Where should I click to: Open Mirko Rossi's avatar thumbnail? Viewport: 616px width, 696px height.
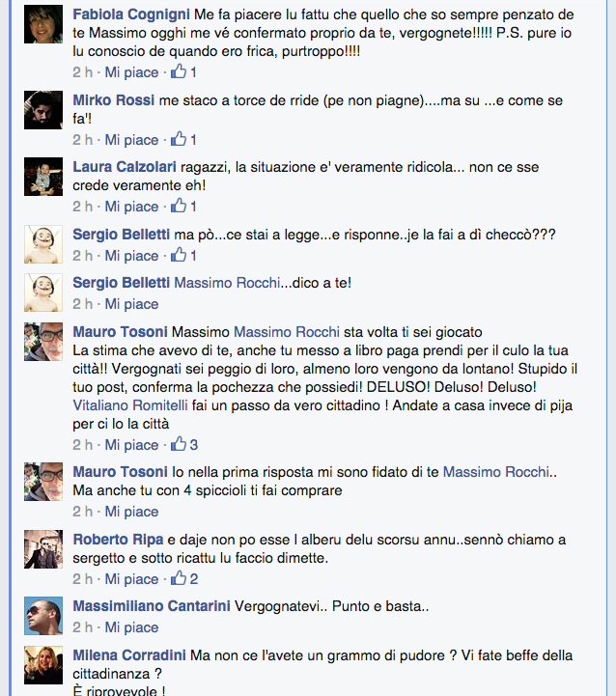(x=43, y=110)
